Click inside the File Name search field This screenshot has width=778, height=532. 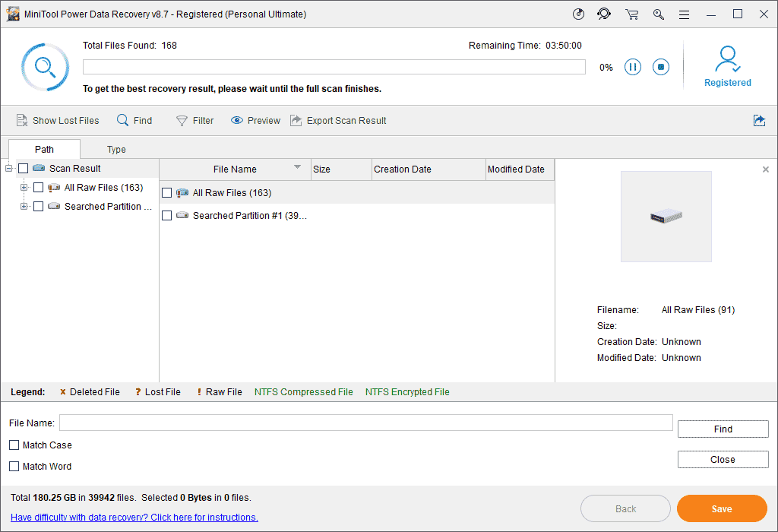[368, 423]
